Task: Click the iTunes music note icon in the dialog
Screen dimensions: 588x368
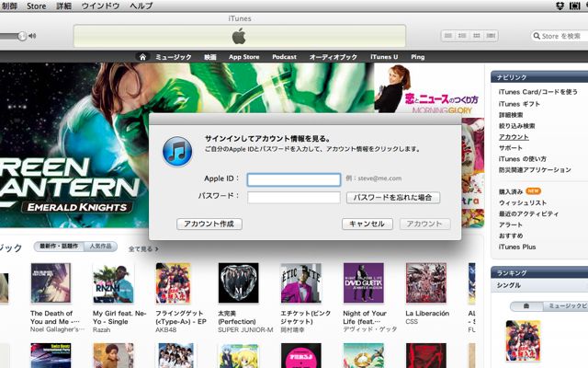Action: point(177,152)
